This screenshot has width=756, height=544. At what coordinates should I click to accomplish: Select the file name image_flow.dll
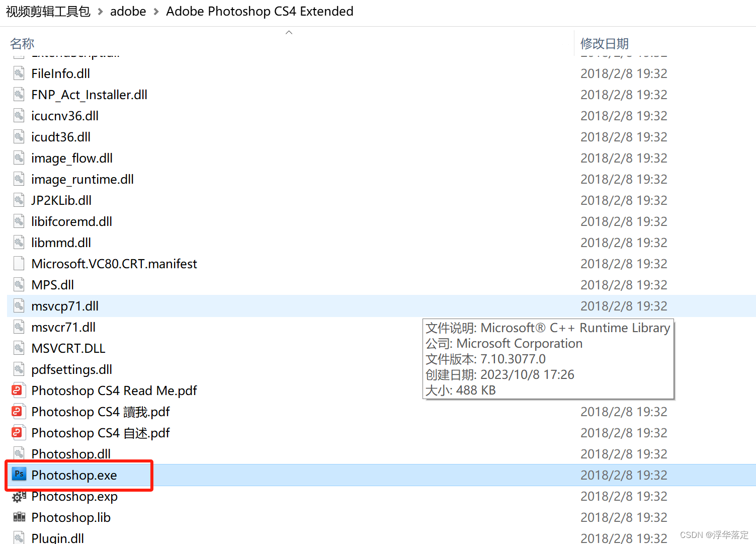(72, 158)
